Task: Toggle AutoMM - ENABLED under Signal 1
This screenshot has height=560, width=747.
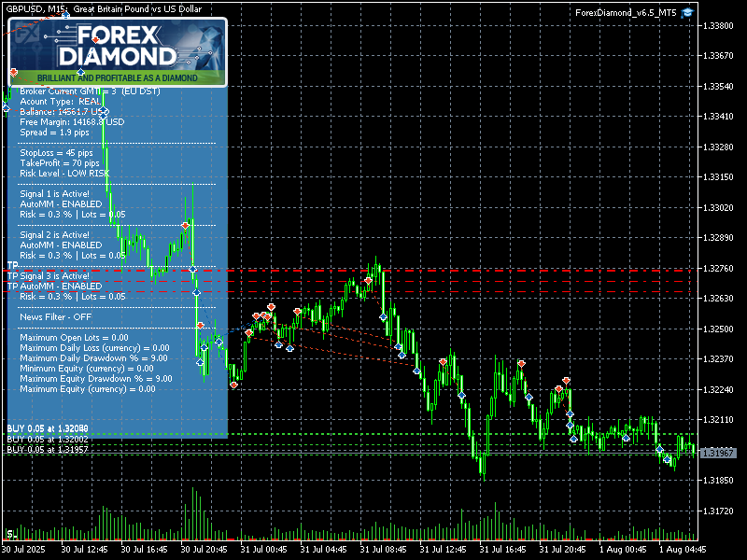Action: point(61,203)
